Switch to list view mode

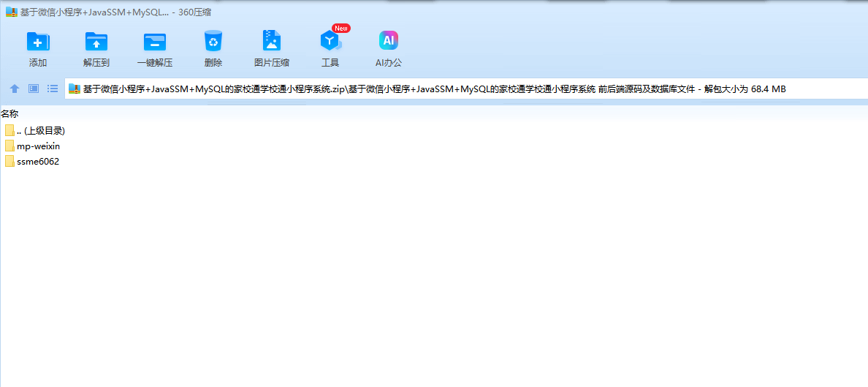tap(53, 89)
